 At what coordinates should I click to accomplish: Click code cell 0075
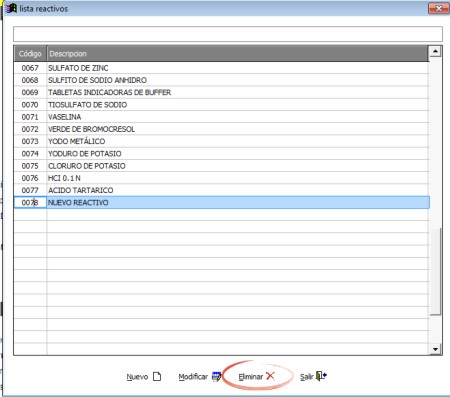pyautogui.click(x=30, y=166)
